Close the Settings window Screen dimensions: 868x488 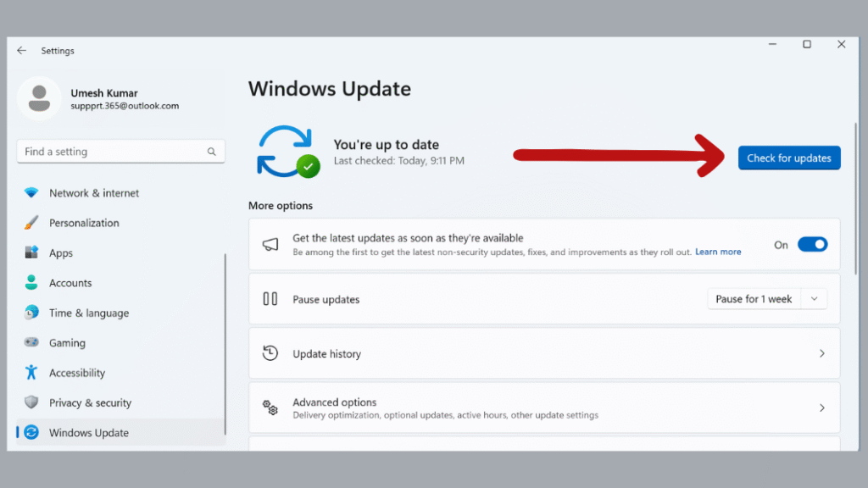coord(842,44)
